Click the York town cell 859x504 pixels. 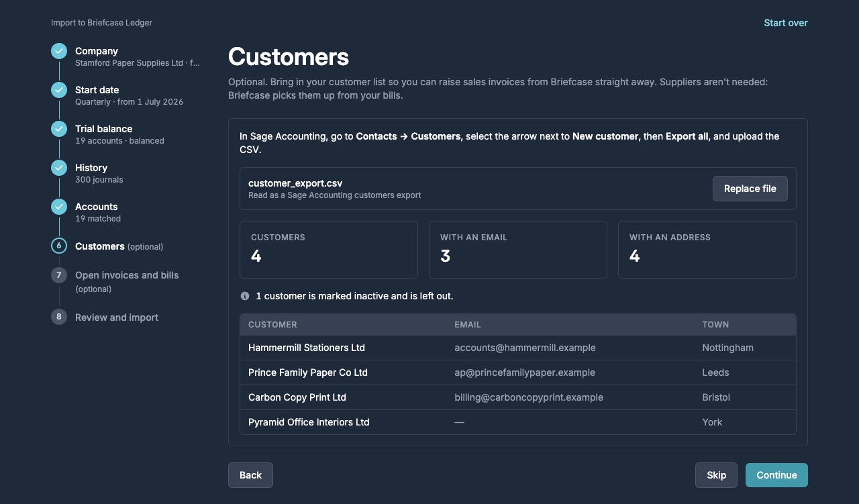click(x=712, y=422)
